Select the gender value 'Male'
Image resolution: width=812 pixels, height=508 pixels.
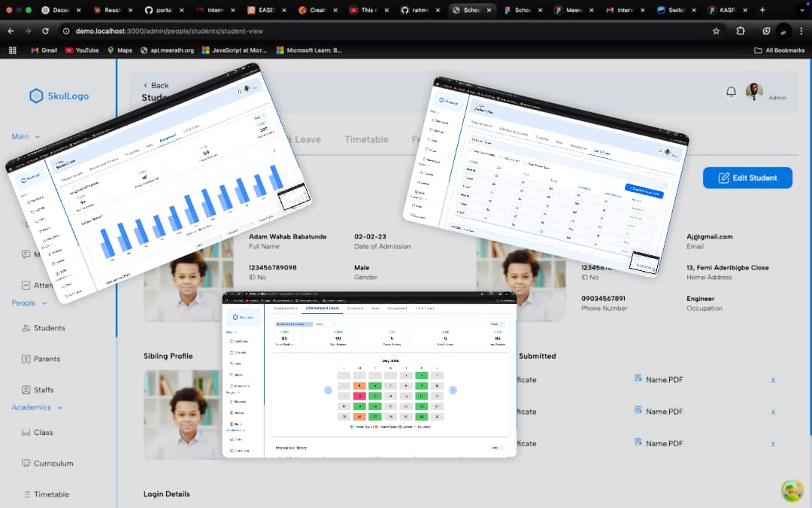pos(362,267)
